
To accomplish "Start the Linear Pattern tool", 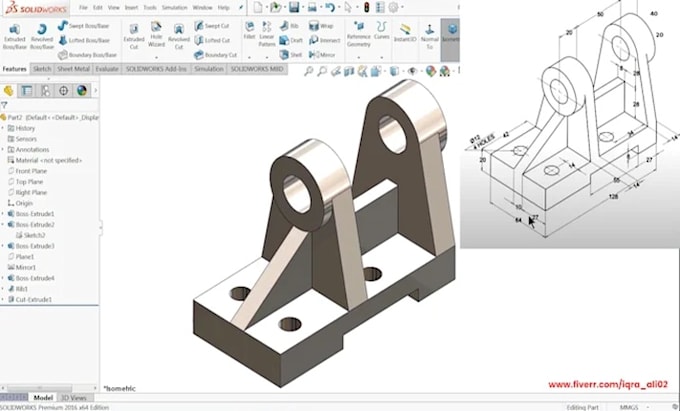I will coord(267,34).
